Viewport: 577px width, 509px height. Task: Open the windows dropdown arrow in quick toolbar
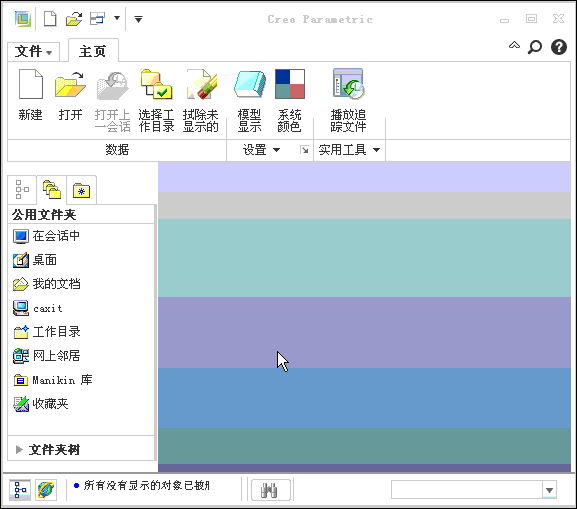click(x=117, y=18)
